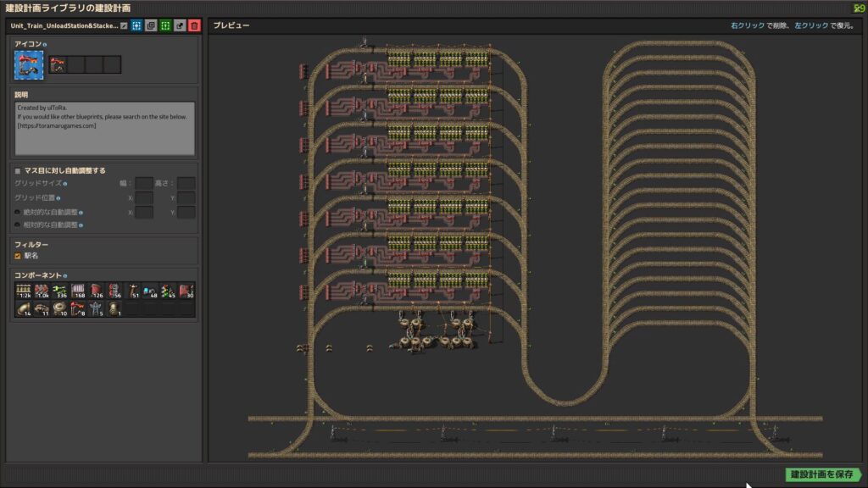Click the train stop icon slot
Image resolution: width=868 pixels, height=488 pixels.
(58, 64)
